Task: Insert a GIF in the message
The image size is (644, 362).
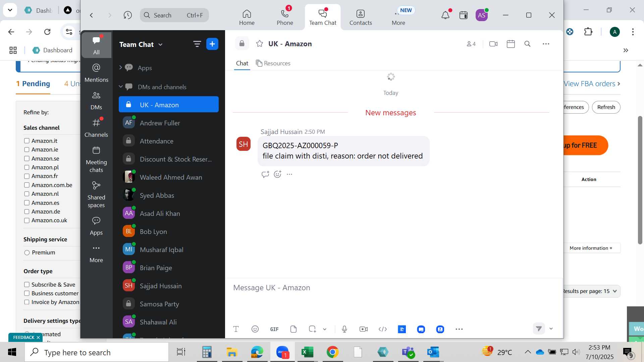Action: 274,329
